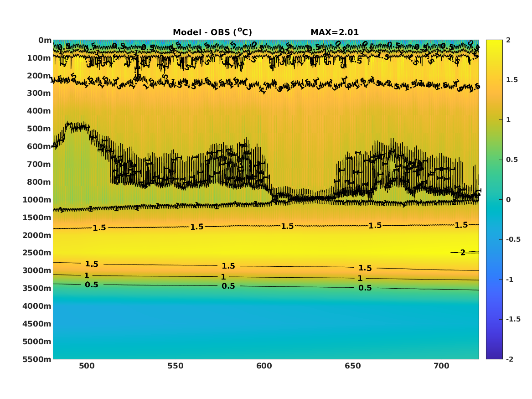This screenshot has height=399, width=532.
Task: Click the '1500m' depth axis label
Action: (x=37, y=218)
